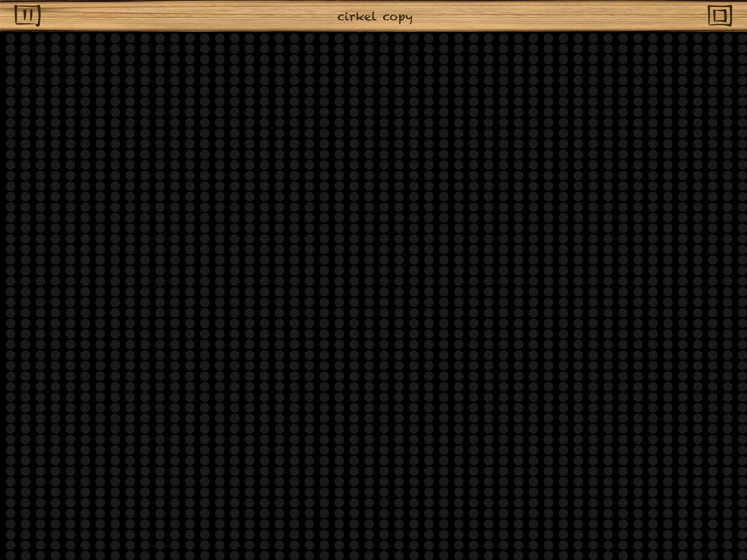The image size is (747, 560).
Task: Click the bottom-left corner dot of grid
Action: tap(10, 556)
